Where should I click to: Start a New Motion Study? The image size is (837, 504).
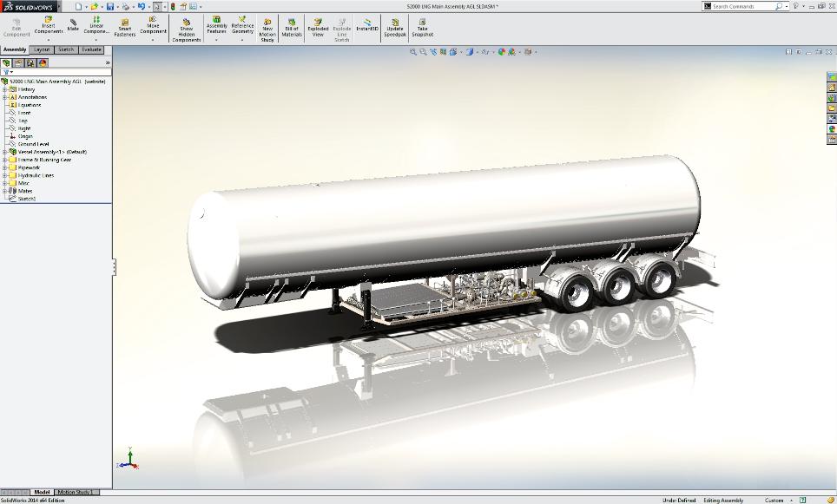pos(267,29)
